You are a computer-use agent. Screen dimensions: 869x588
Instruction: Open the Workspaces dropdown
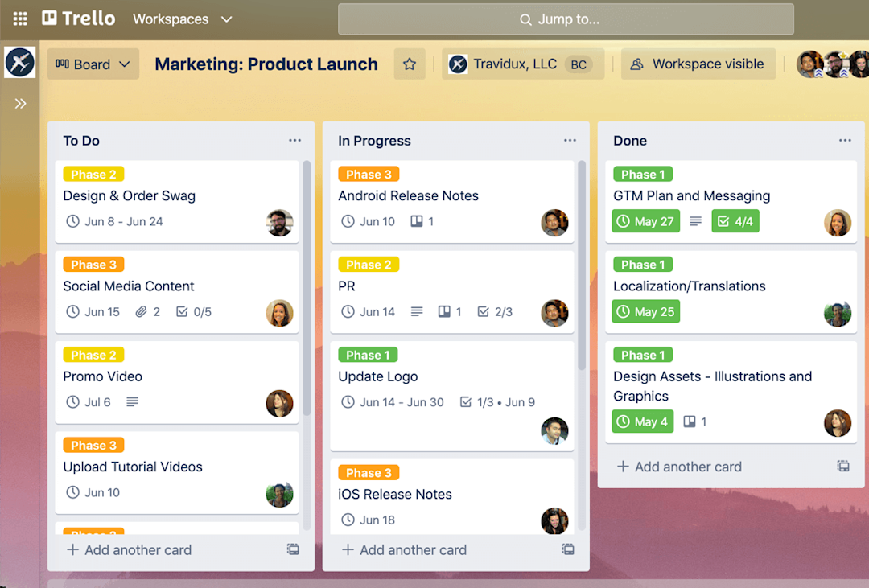point(183,19)
